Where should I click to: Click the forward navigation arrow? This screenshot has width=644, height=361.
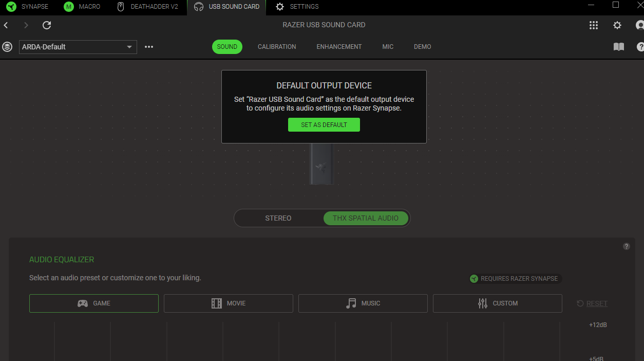pos(26,25)
